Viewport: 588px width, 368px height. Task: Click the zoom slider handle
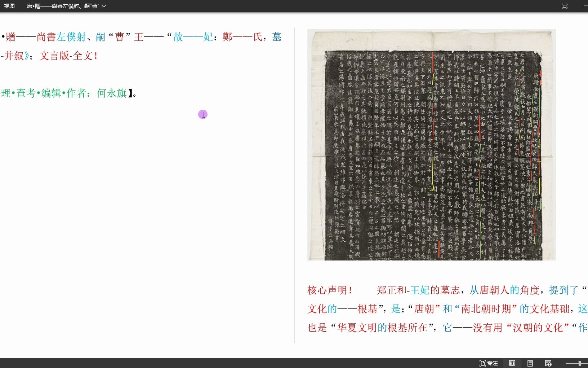pyautogui.click(x=580, y=363)
